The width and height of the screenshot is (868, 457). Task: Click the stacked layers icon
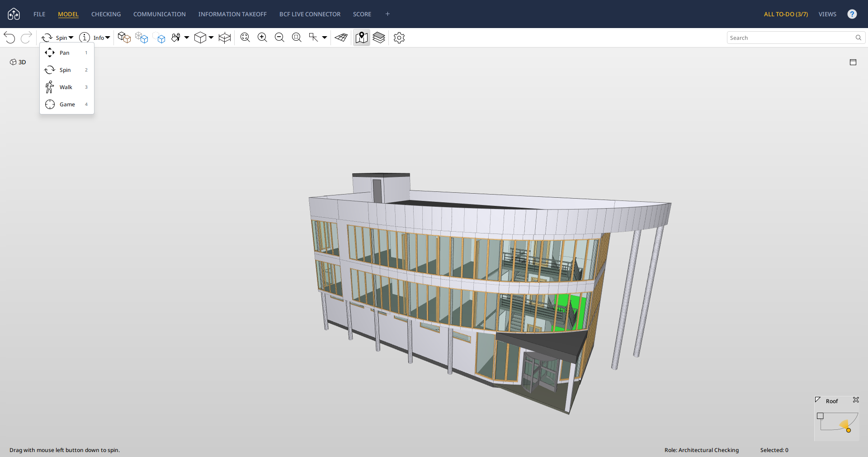click(x=379, y=38)
